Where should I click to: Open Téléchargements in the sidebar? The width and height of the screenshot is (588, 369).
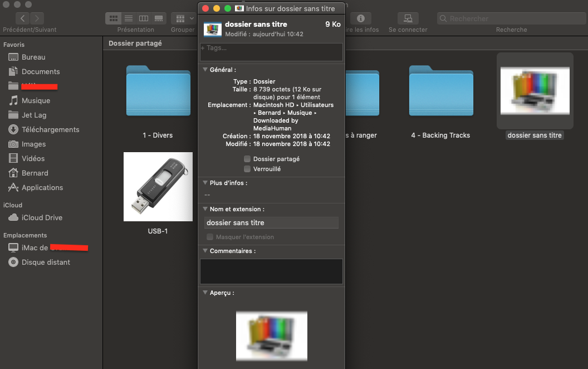pos(44,129)
